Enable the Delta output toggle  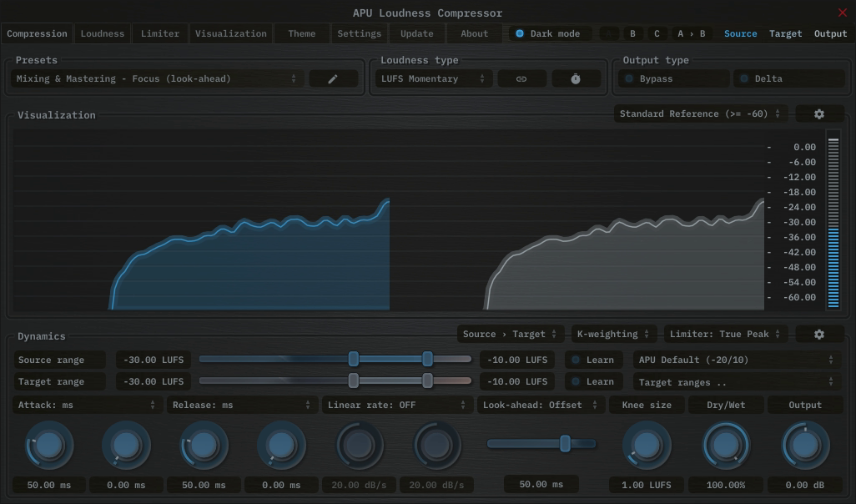[788, 78]
